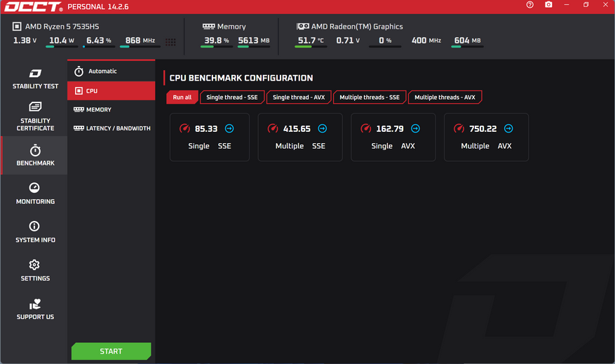Screen dimensions: 615x364
Task: Click the 85.33 Single SSE score
Action: click(210, 137)
